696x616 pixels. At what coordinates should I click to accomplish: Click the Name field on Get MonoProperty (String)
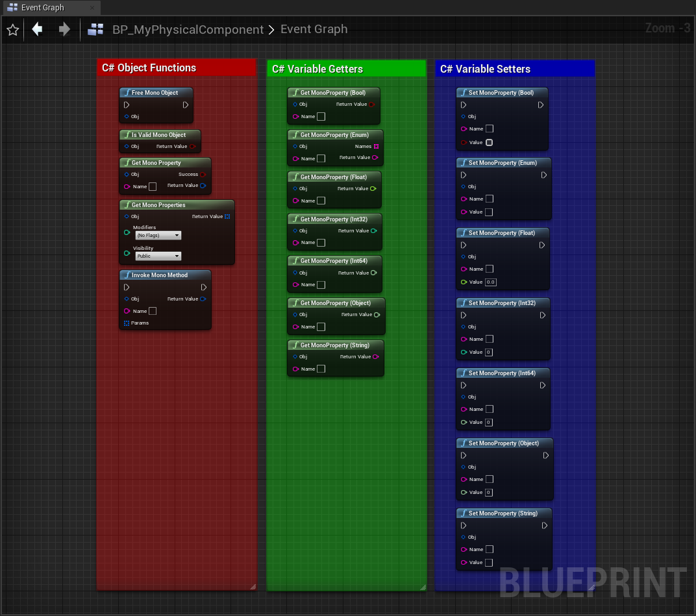pos(321,369)
